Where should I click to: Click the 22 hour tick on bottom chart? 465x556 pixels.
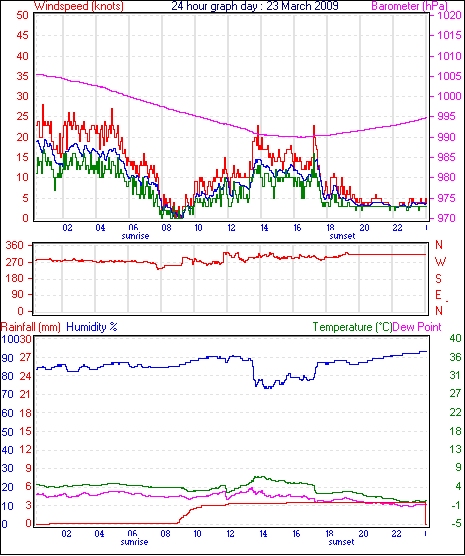[x=396, y=533]
